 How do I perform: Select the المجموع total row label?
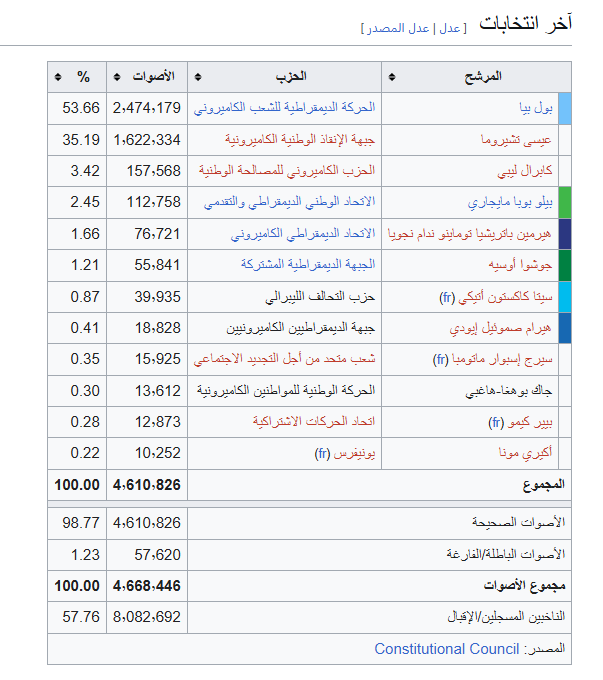click(x=544, y=485)
